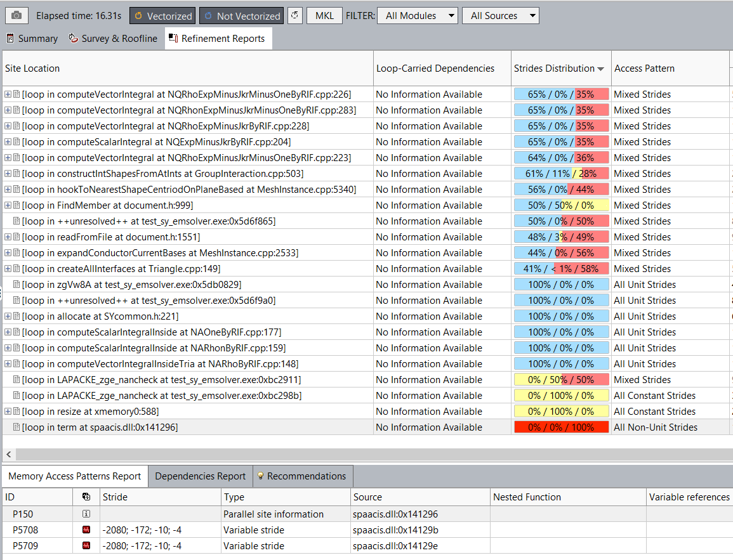Image resolution: width=733 pixels, height=560 pixels.
Task: Open the All Sources filter dropdown
Action: 500,16
